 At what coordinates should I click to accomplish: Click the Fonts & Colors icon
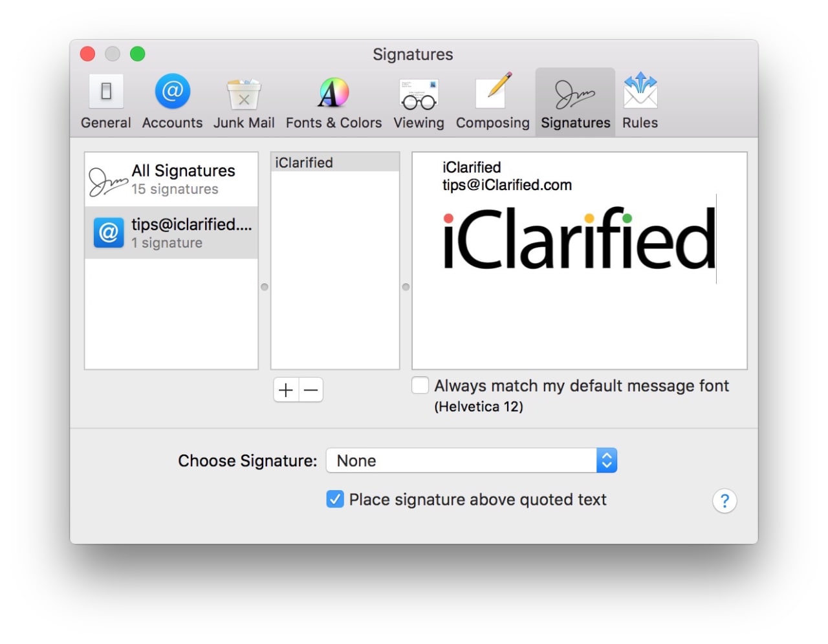(x=332, y=94)
